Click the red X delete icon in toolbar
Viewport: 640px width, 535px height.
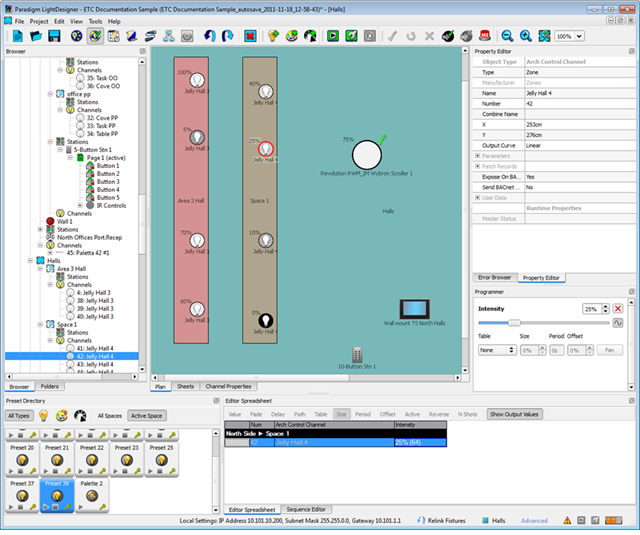250,36
